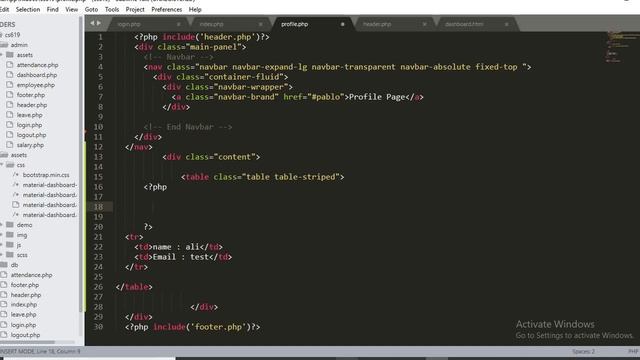Open leave.php inside the admin folder
Screen dimensions: 640x360
[29, 115]
